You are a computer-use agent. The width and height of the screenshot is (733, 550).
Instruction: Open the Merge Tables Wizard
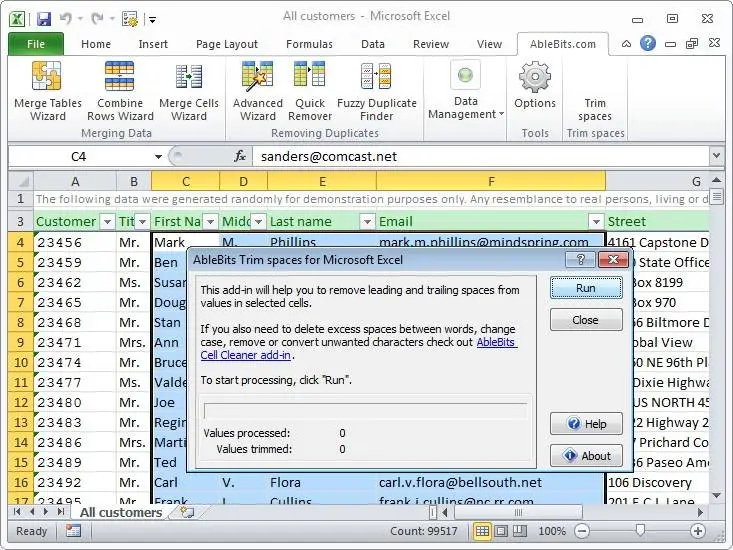click(x=47, y=92)
